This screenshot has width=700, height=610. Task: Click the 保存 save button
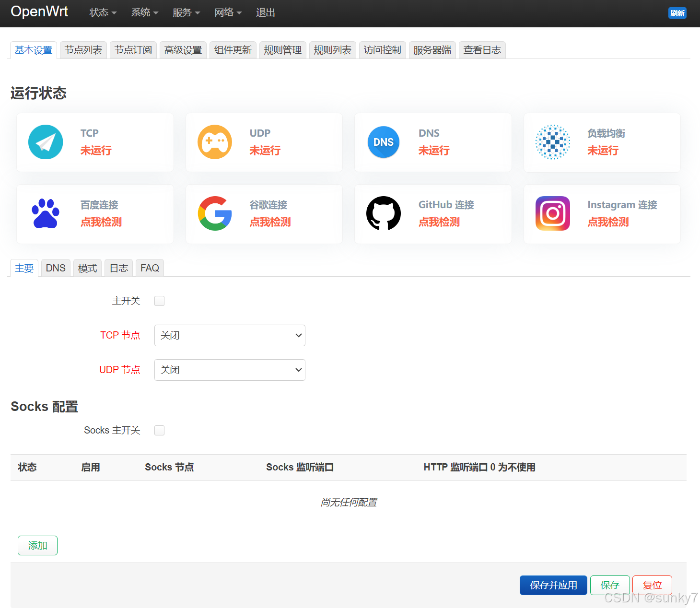click(x=610, y=585)
